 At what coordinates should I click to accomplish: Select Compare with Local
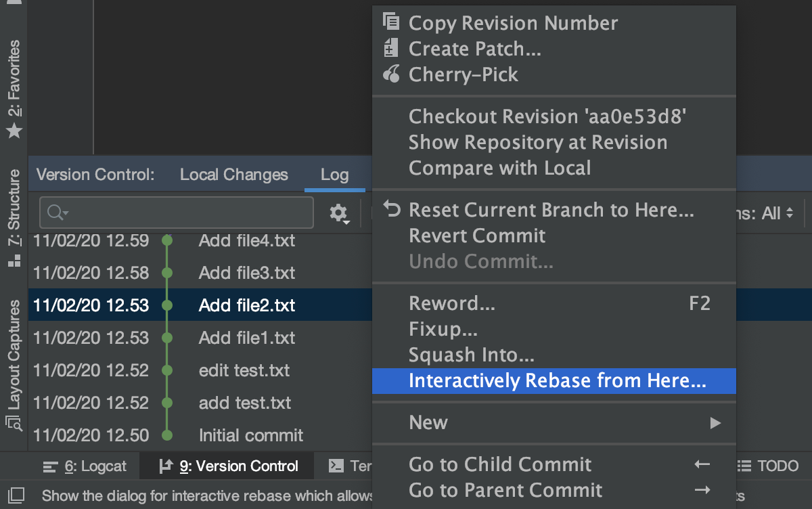click(x=554, y=168)
